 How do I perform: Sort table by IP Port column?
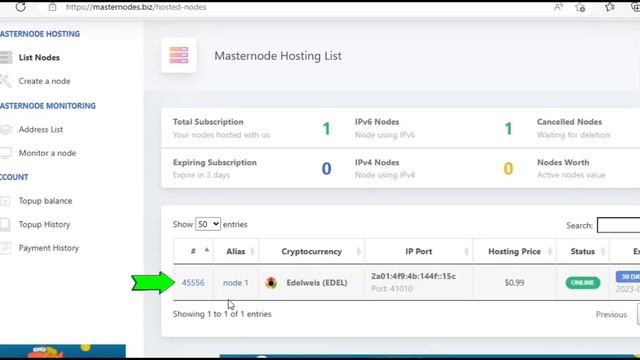point(418,251)
